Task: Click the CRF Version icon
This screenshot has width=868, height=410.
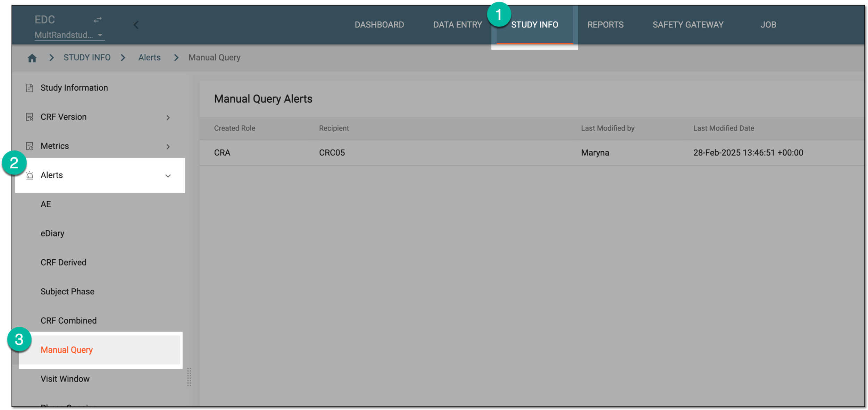Action: (30, 117)
